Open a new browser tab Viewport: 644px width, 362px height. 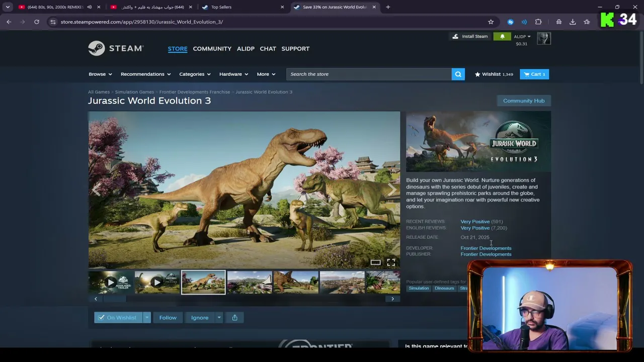pyautogui.click(x=388, y=7)
